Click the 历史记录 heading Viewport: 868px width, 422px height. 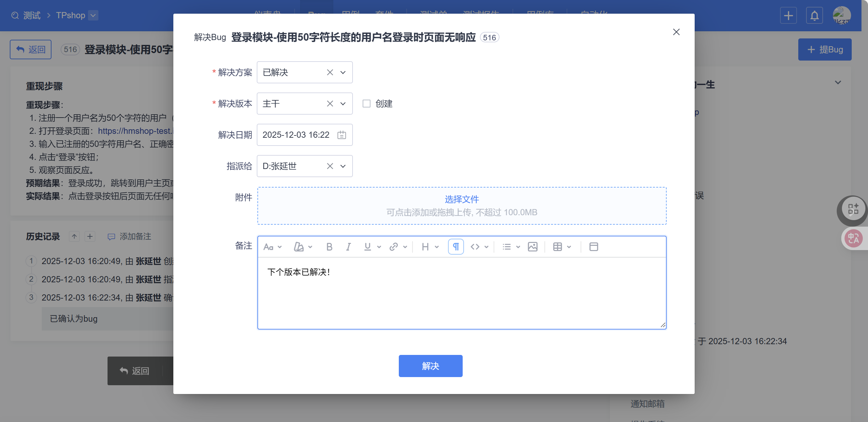coord(43,236)
